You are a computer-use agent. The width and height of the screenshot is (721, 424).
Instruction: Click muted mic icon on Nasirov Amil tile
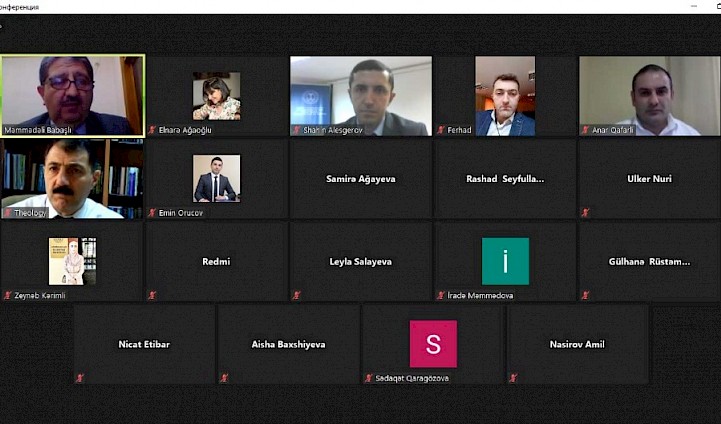[x=513, y=378]
